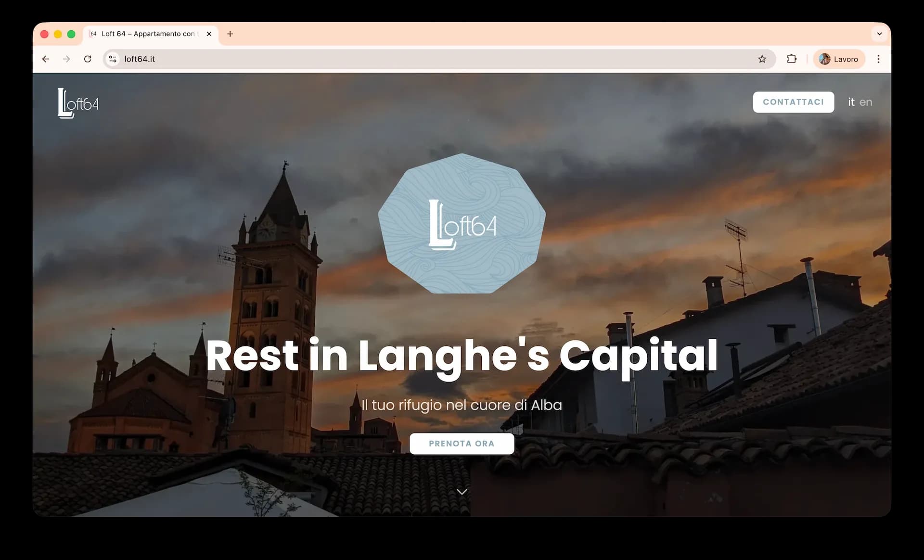Open a new tab with plus icon

(230, 34)
